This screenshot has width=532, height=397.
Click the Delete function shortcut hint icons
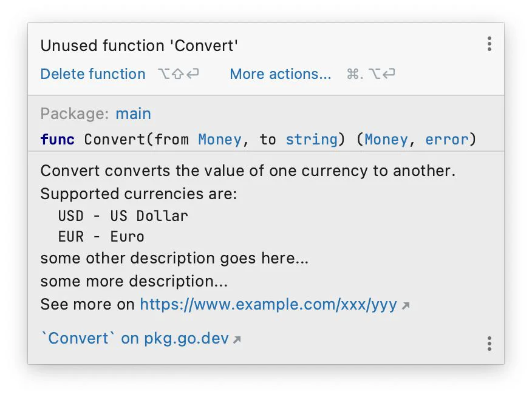179,73
